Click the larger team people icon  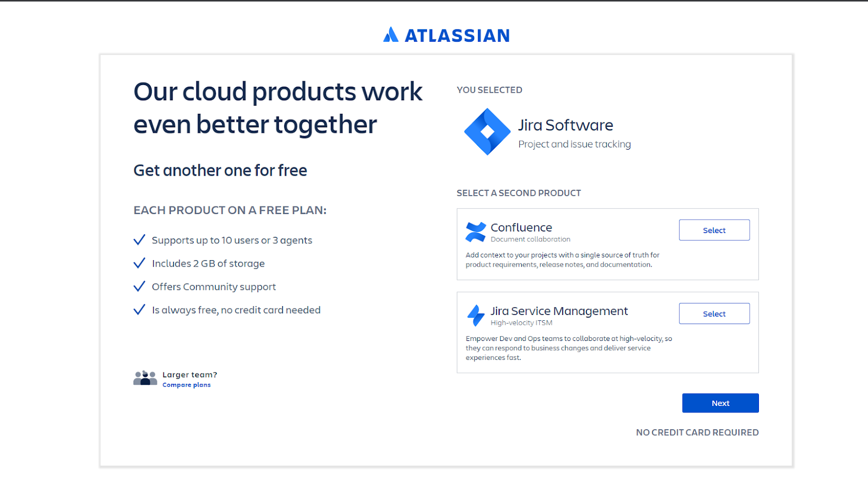pyautogui.click(x=145, y=378)
